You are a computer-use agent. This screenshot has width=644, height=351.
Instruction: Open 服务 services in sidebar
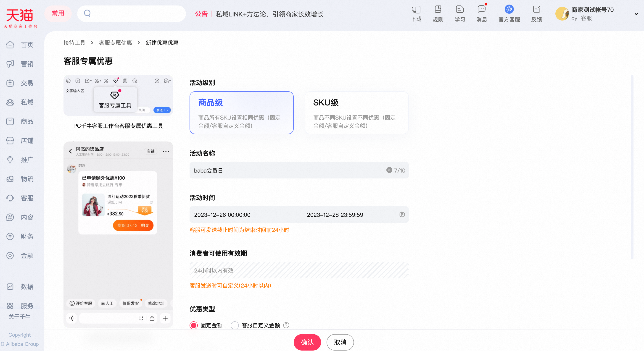point(20,306)
